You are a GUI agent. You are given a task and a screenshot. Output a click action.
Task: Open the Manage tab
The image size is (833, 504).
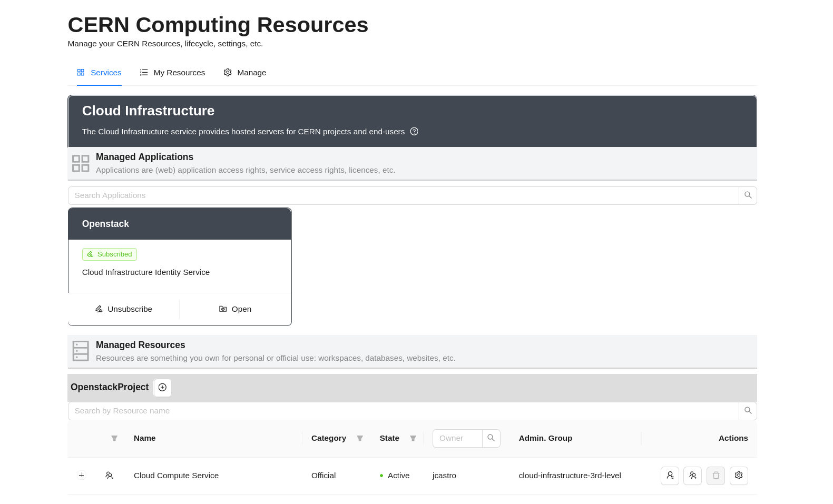click(245, 73)
